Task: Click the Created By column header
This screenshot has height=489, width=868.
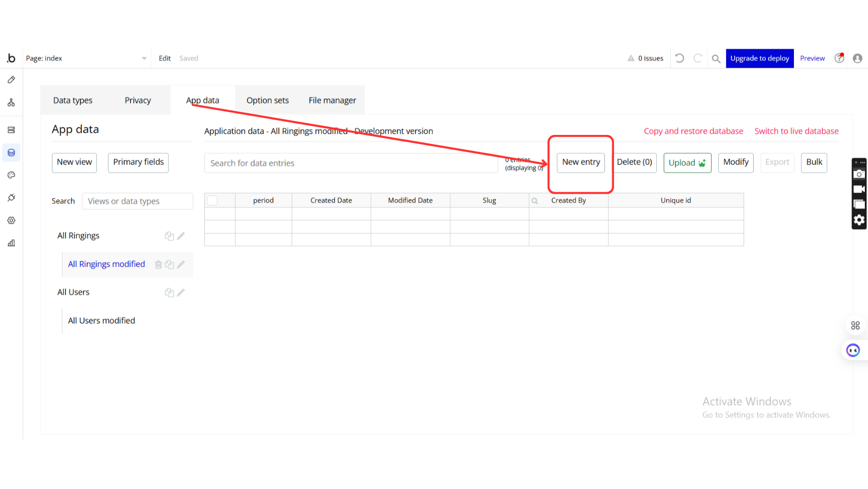Action: pyautogui.click(x=569, y=201)
